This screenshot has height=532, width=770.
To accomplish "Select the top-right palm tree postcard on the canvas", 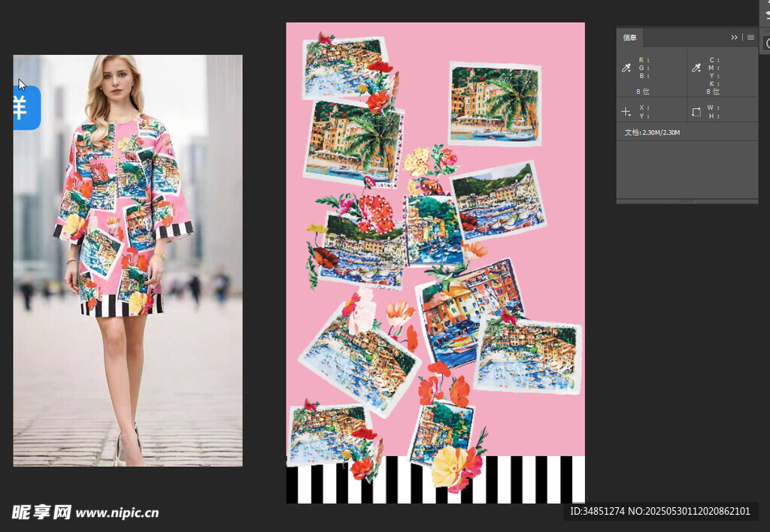I will pos(494,104).
